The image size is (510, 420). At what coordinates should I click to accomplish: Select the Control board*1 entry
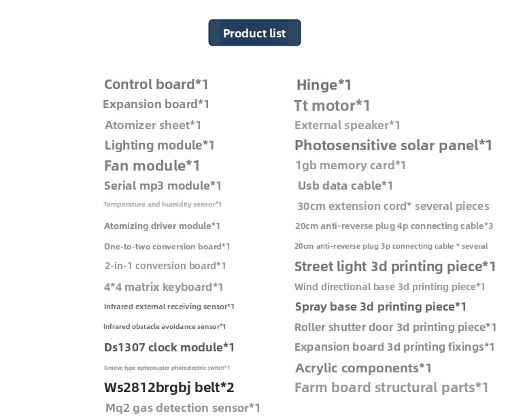click(156, 84)
